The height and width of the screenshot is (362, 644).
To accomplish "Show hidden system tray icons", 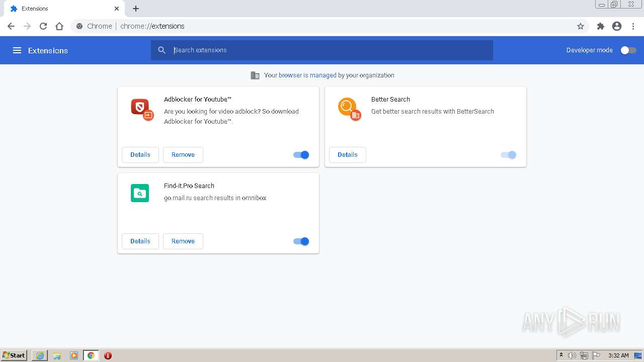I will tap(561, 355).
